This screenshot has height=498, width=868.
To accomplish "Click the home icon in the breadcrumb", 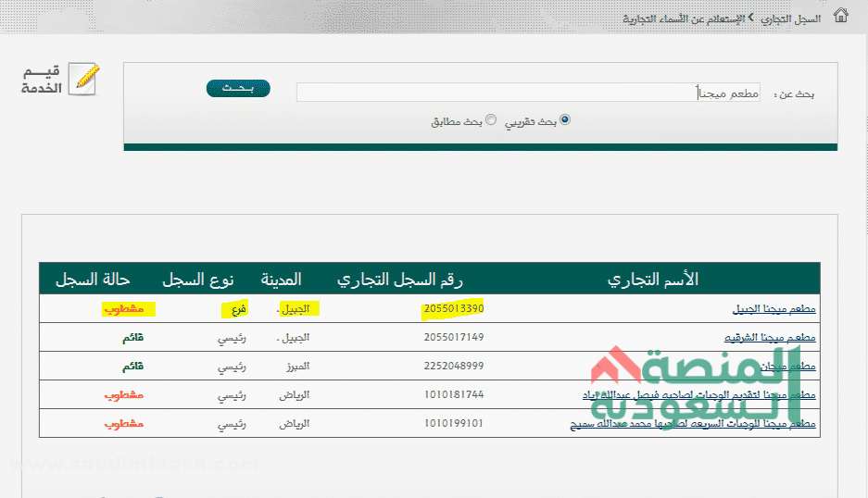I will pos(840,16).
